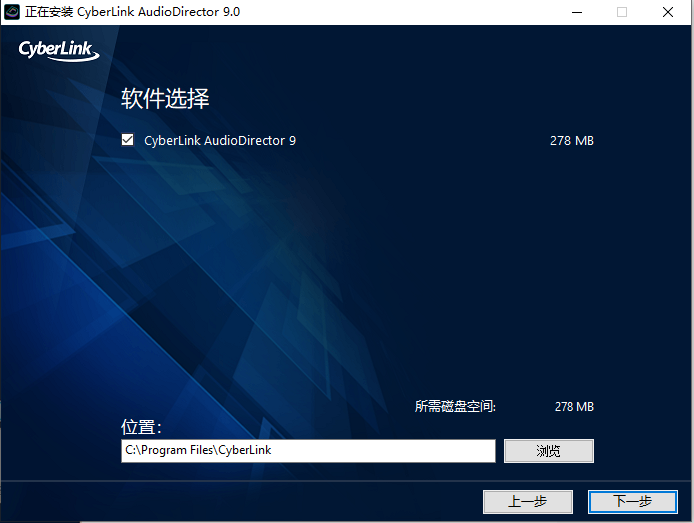Click the 所需磁盘空间 label

tap(455, 406)
